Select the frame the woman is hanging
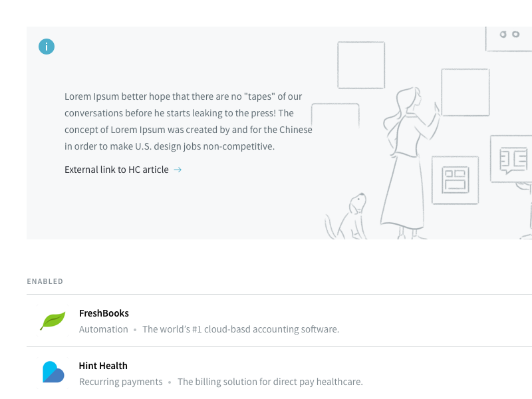This screenshot has width=532, height=399. 465,92
